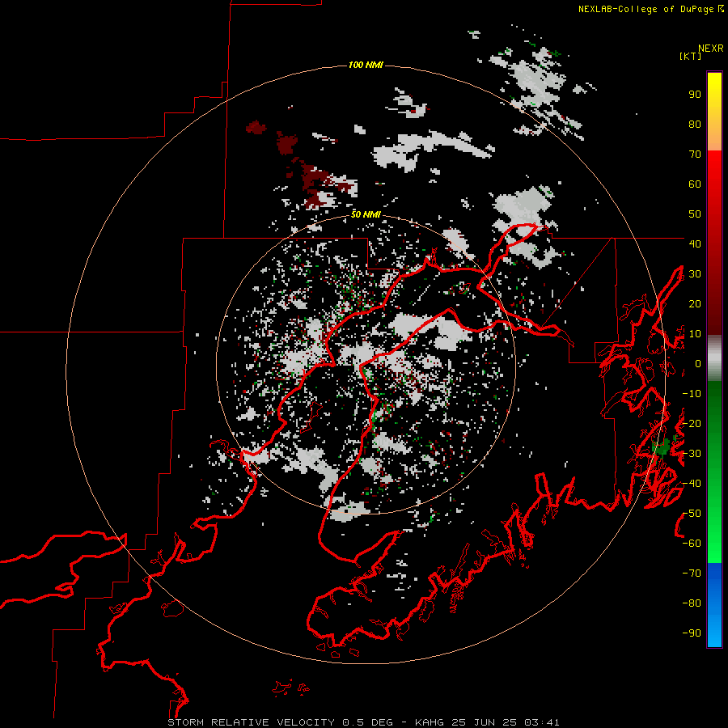Click the -60 value on velocity scale
This screenshot has width=728, height=728.
[692, 544]
